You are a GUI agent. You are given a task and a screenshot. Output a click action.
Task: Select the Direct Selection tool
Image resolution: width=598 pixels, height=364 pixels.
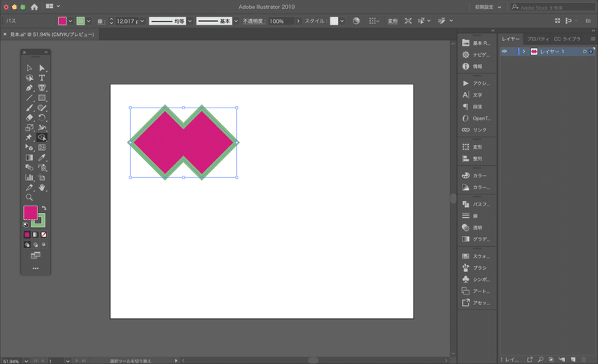pyautogui.click(x=42, y=68)
